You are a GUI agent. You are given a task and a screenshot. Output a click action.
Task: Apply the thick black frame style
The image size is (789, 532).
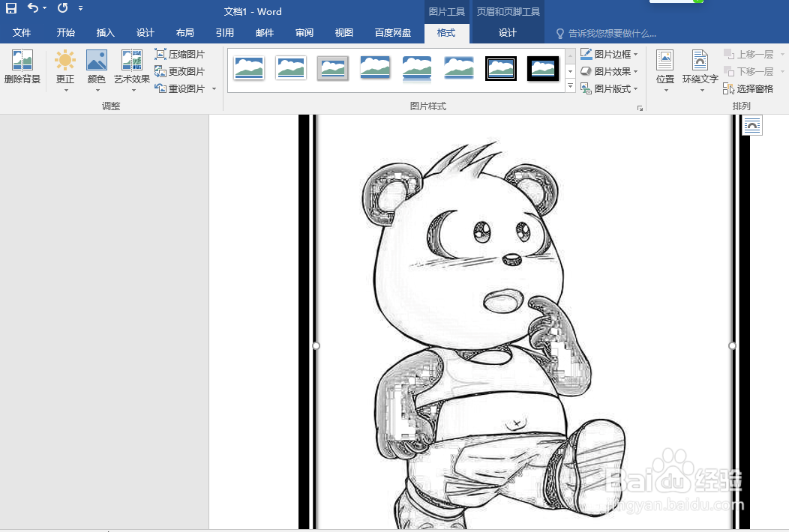click(543, 68)
